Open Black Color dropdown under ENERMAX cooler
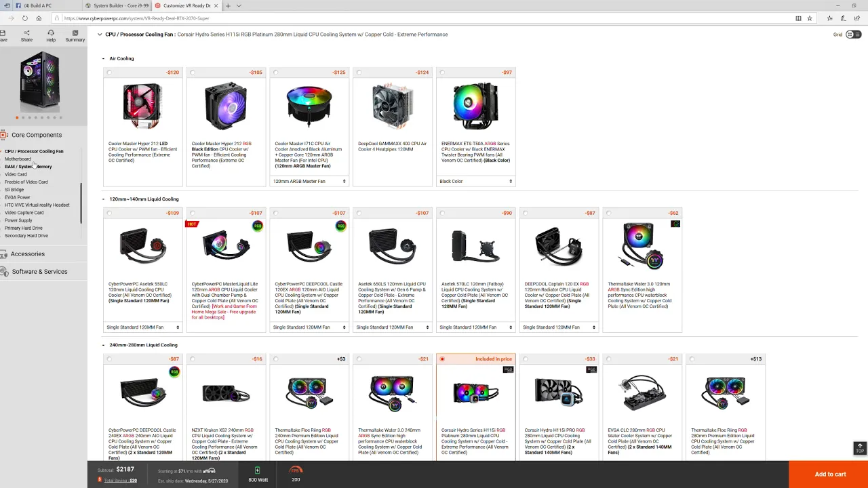 pos(476,181)
